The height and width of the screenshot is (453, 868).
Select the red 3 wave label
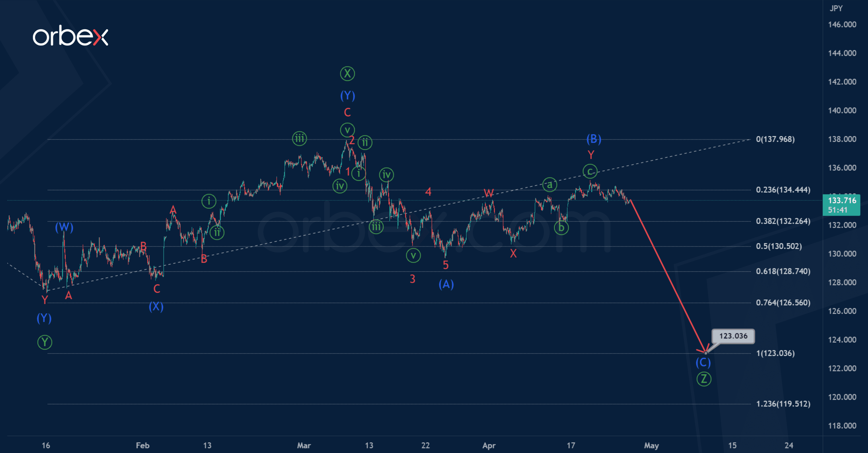[412, 279]
